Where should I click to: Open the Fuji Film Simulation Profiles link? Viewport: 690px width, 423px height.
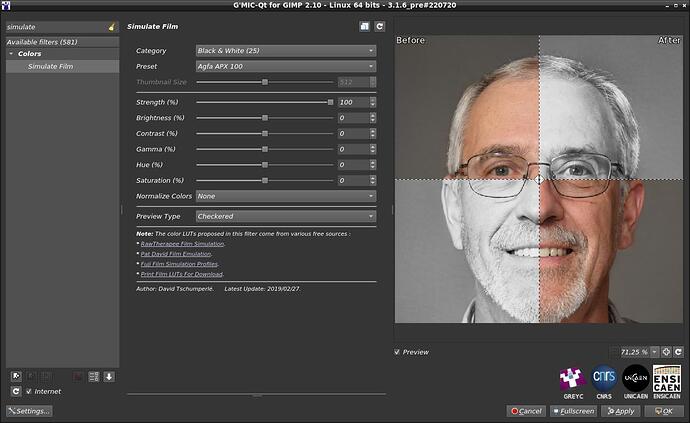180,264
